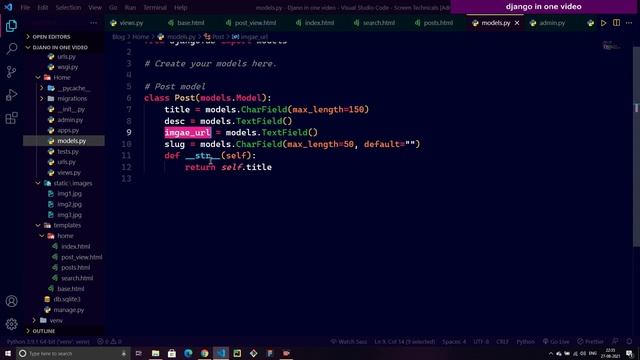Click the Python icon left of run button
The width and height of the screenshot is (640, 360).
point(591,23)
